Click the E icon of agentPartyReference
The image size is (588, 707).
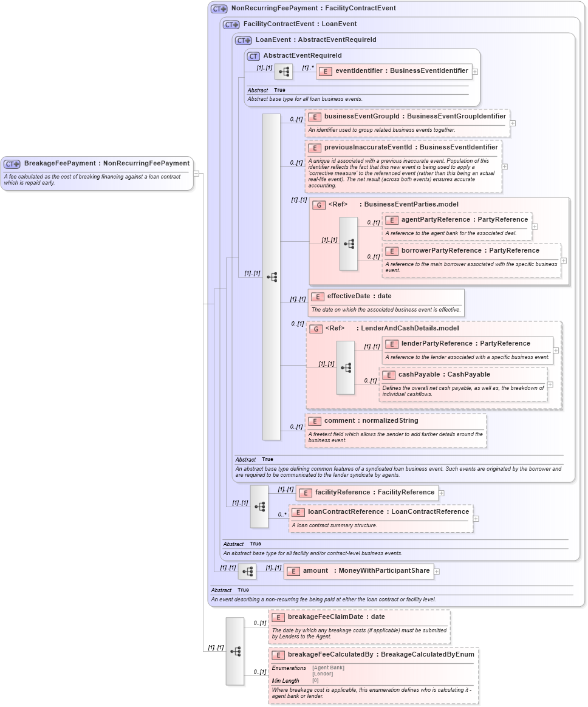pos(391,220)
